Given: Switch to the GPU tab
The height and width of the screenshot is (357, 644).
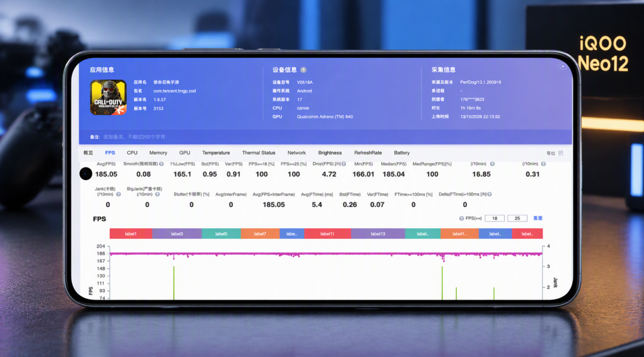Looking at the screenshot, I should (184, 153).
